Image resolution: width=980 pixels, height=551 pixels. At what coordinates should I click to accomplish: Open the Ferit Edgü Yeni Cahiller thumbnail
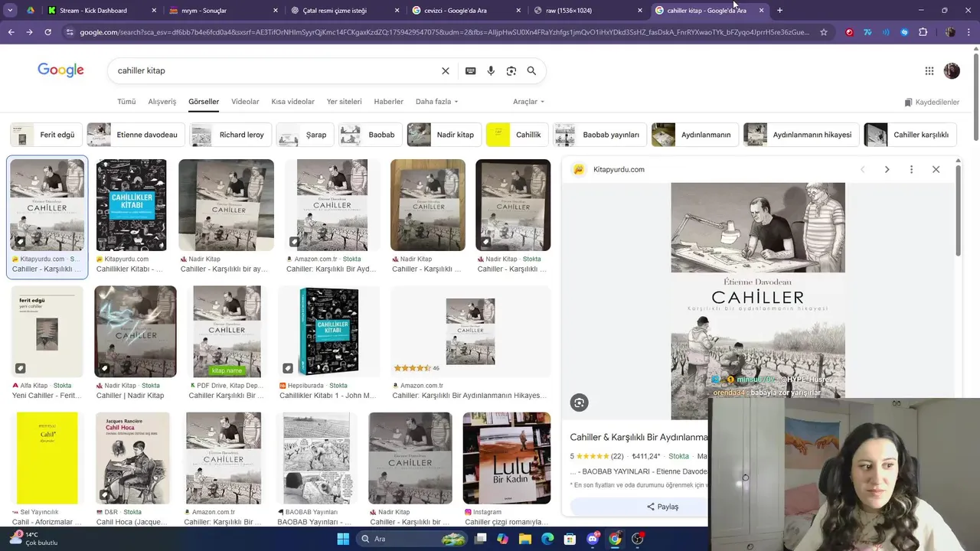[47, 331]
